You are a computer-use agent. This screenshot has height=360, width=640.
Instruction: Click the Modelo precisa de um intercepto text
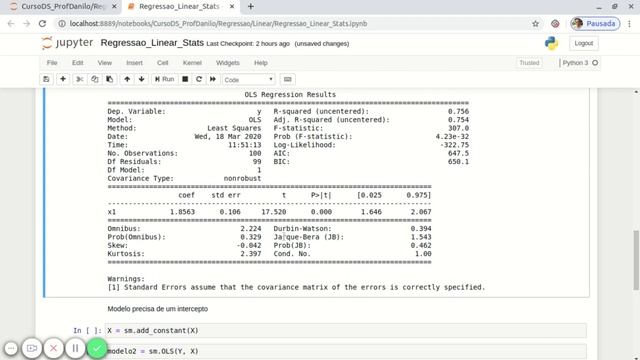pyautogui.click(x=158, y=309)
